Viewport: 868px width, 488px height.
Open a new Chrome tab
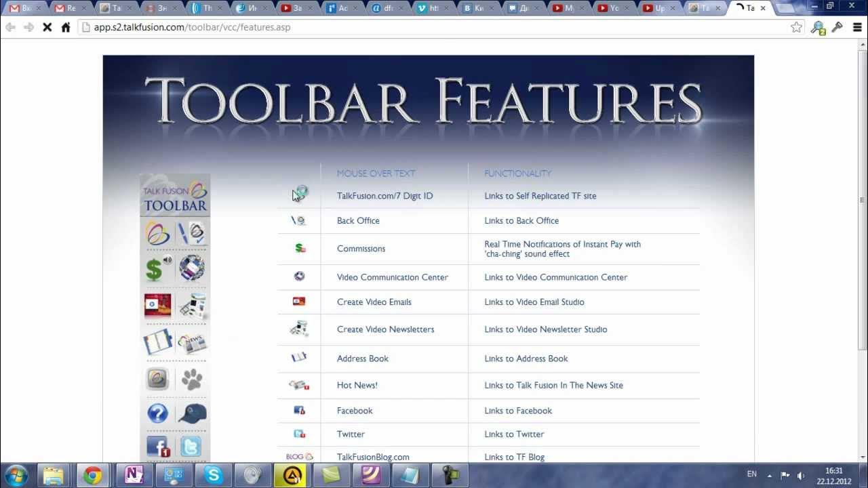point(785,8)
